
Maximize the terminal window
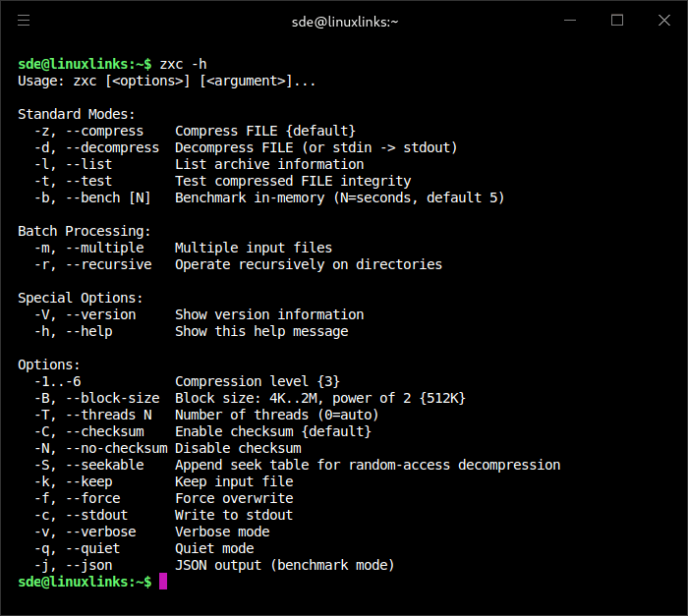[x=617, y=21]
